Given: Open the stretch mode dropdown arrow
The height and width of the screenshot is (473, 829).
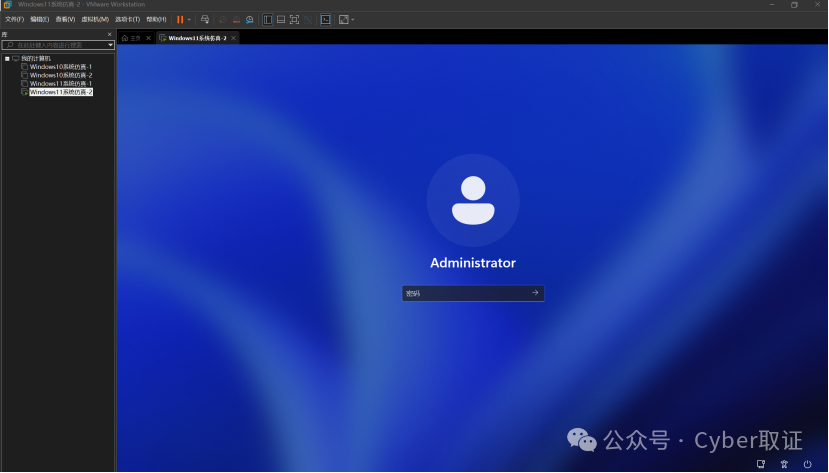Looking at the screenshot, I should point(353,20).
